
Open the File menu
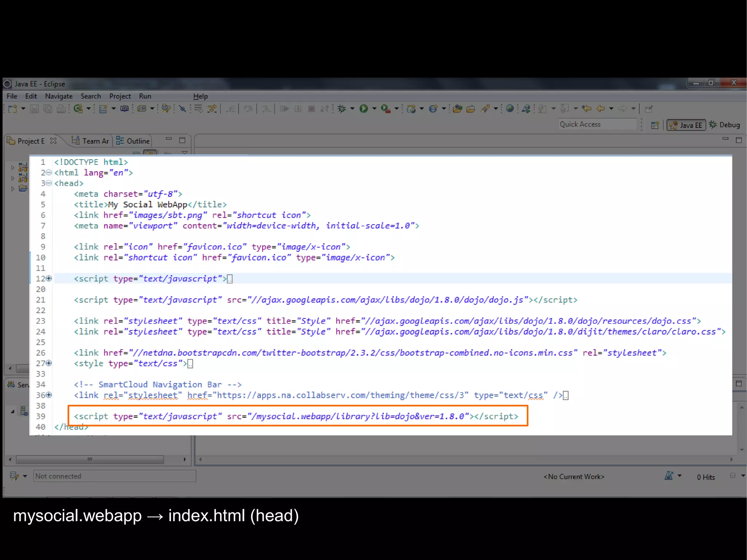tap(12, 96)
